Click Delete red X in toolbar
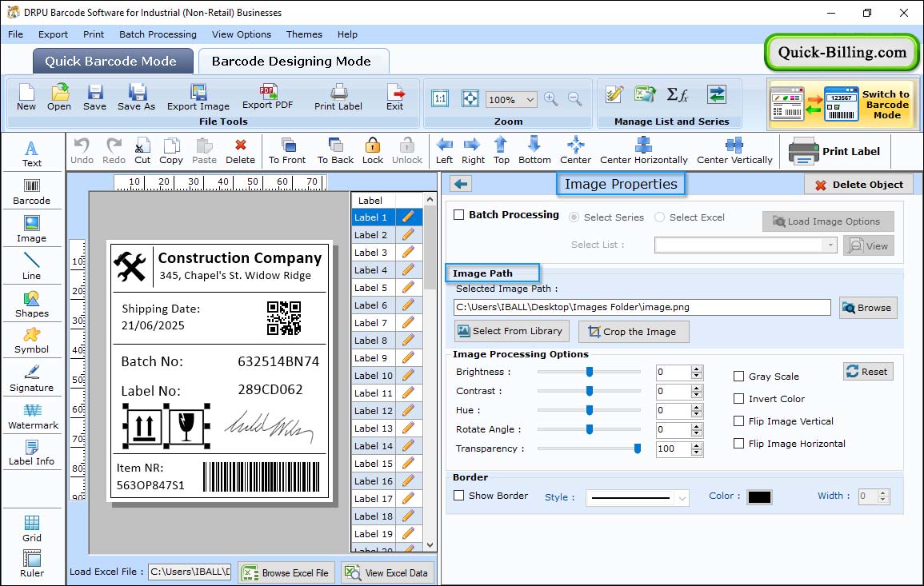The width and height of the screenshot is (924, 586). click(x=241, y=151)
